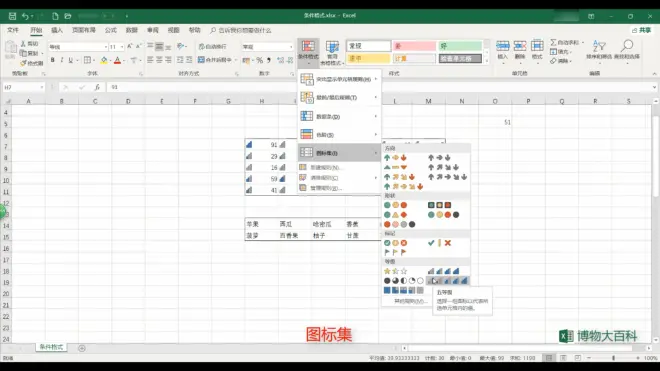Click the Conditional Formatting ribbon button

point(308,52)
